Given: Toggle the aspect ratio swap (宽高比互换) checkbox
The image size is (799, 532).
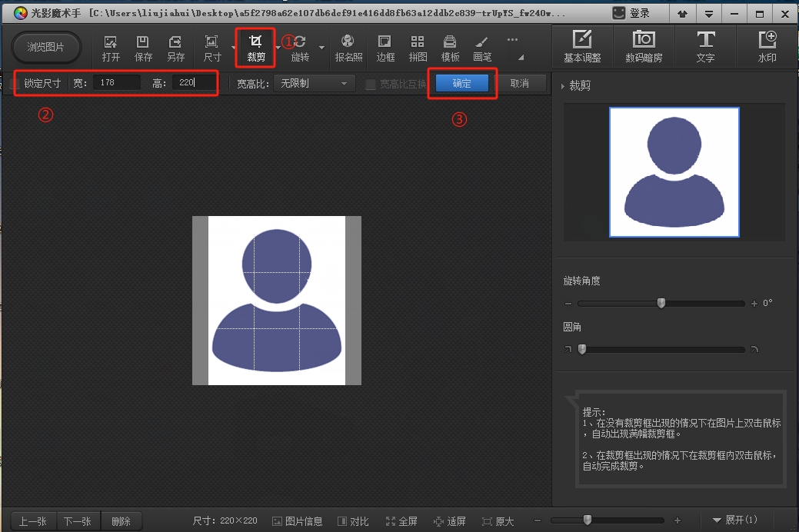Looking at the screenshot, I should tap(371, 84).
